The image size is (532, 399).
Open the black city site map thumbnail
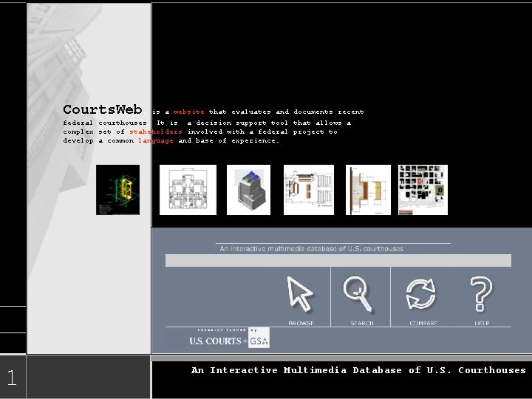click(423, 190)
